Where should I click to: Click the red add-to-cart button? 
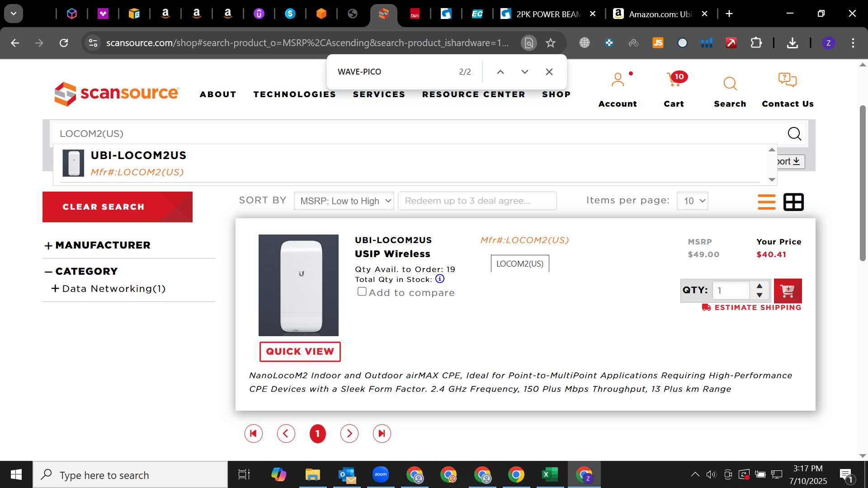(788, 291)
